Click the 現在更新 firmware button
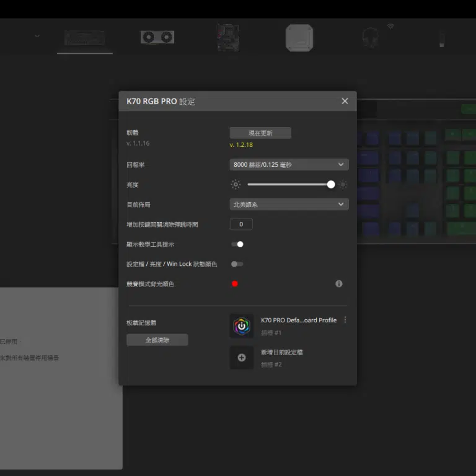The image size is (476, 476). pyautogui.click(x=260, y=133)
